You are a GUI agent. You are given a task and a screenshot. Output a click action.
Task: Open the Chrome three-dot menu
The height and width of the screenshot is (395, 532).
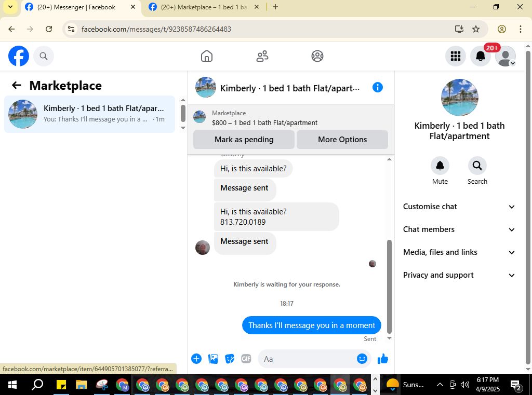click(x=521, y=29)
